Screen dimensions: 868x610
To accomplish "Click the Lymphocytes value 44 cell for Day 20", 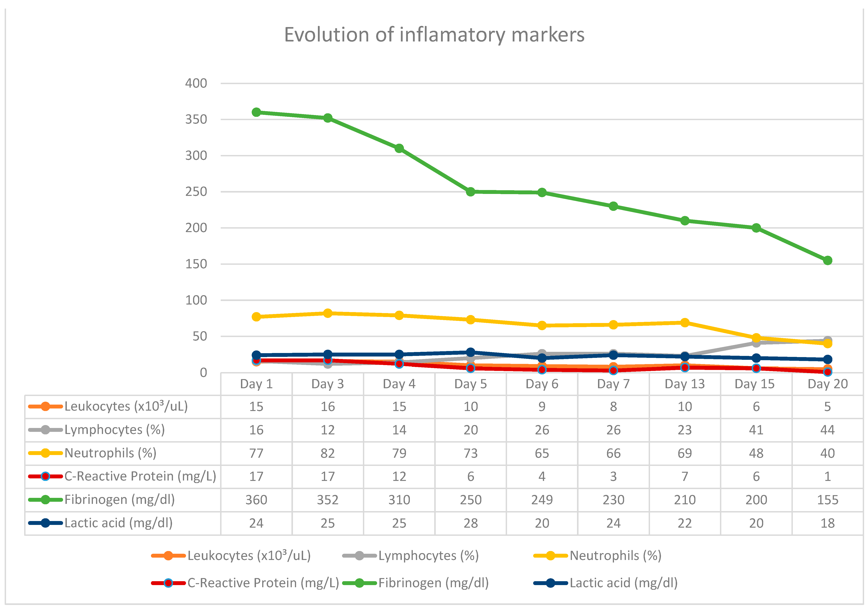I will (x=827, y=430).
